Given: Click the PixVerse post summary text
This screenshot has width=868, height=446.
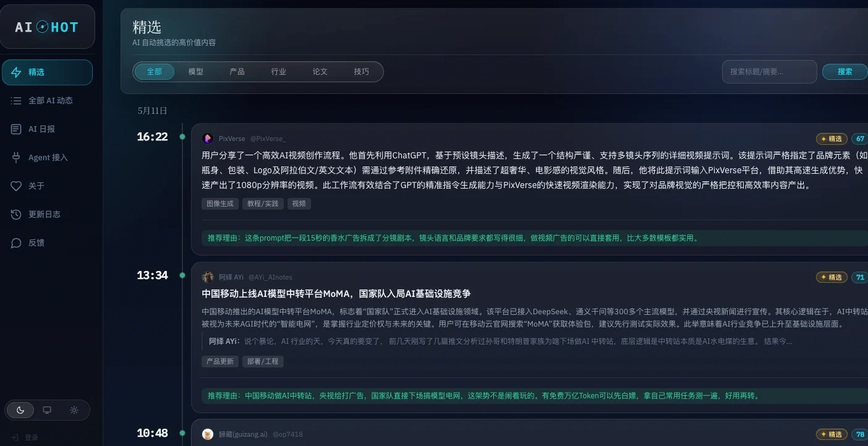Looking at the screenshot, I should (x=535, y=170).
